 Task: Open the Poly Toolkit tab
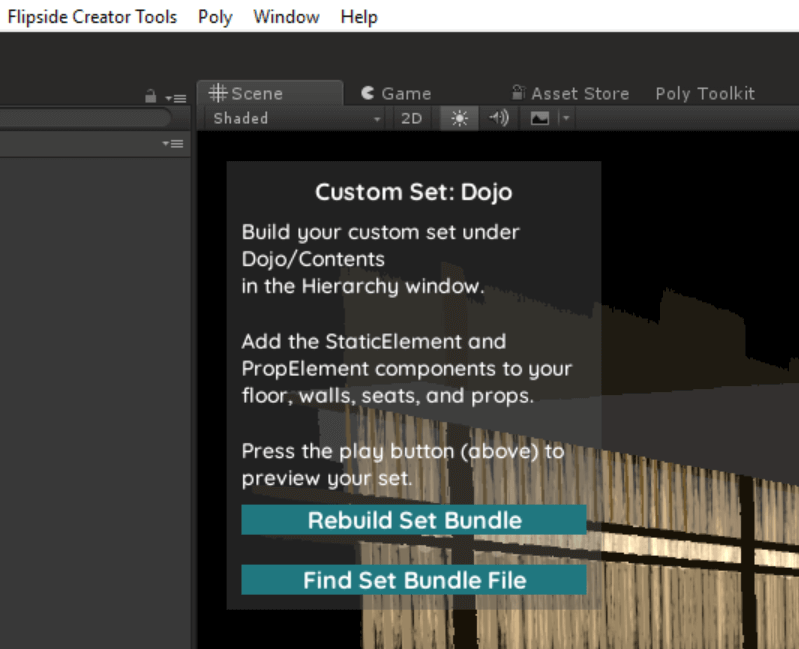[x=705, y=94]
